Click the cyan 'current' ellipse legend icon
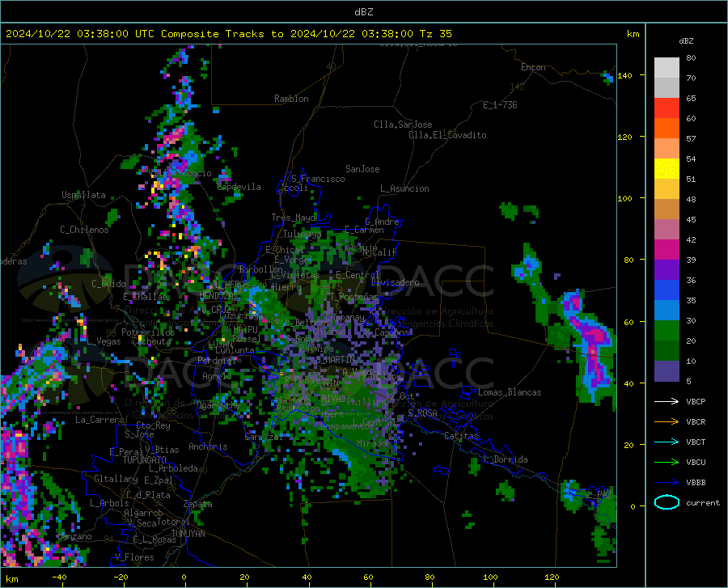This screenshot has width=728, height=588. point(667,502)
